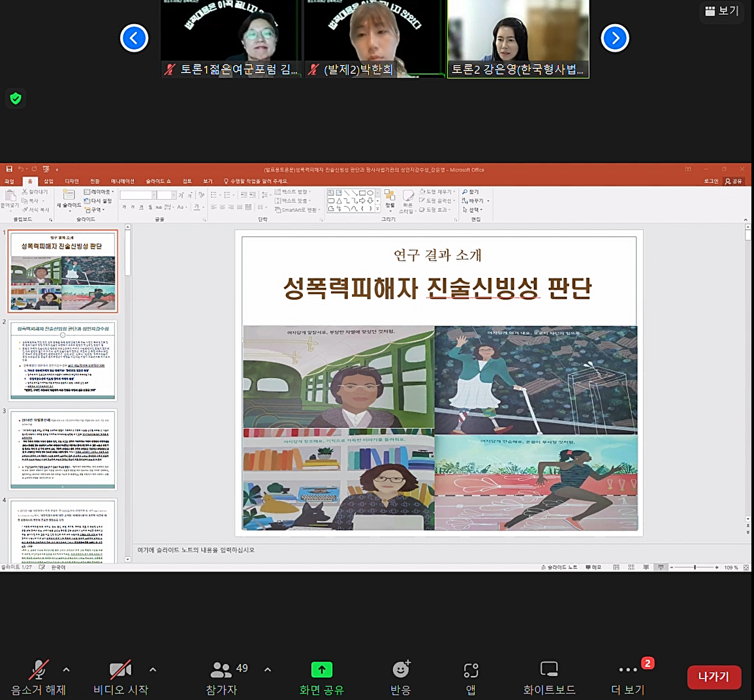
Task: Switch to the 슬라이드 쇼 tab
Action: click(x=158, y=181)
